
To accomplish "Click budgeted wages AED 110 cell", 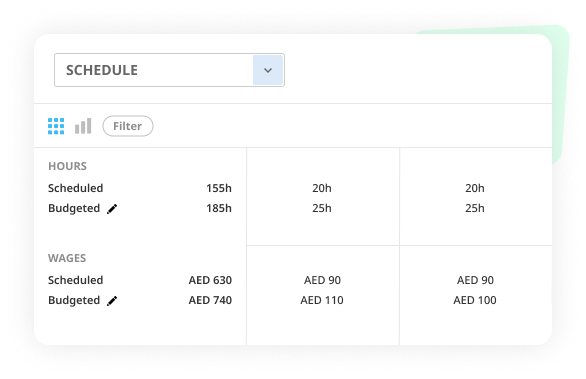I will (322, 300).
